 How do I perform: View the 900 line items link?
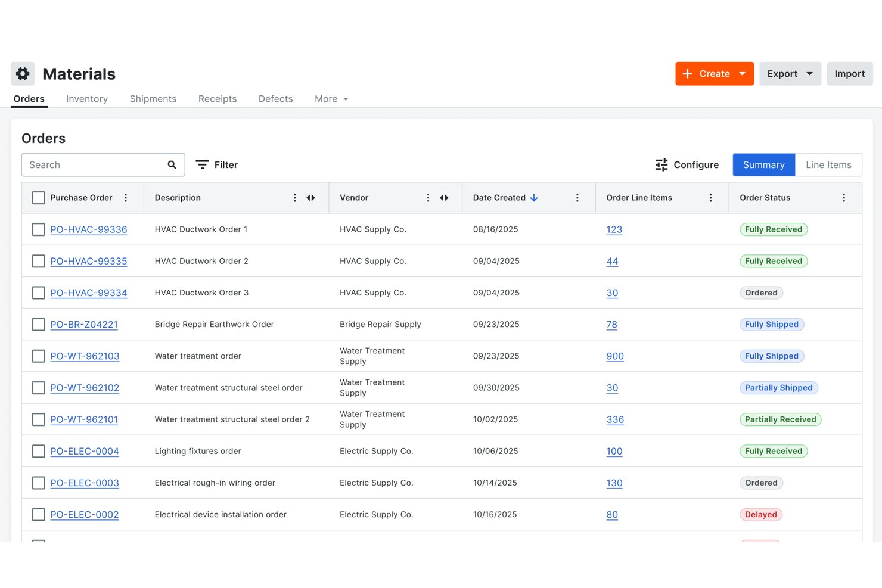tap(615, 356)
